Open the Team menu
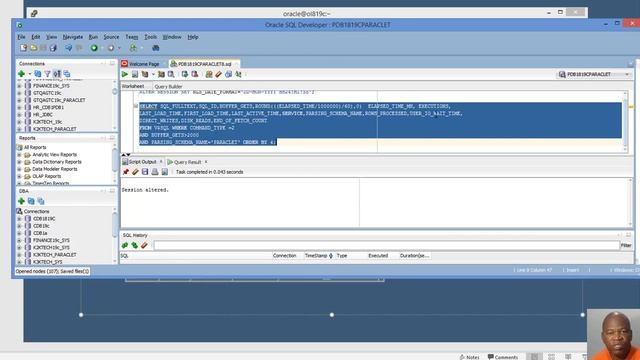640x360 pixels. point(131,37)
